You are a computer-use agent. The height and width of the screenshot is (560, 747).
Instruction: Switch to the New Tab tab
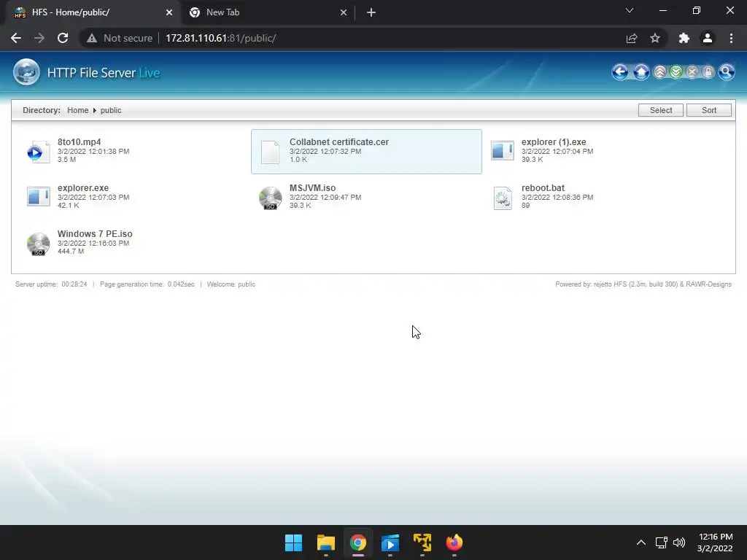tap(267, 12)
